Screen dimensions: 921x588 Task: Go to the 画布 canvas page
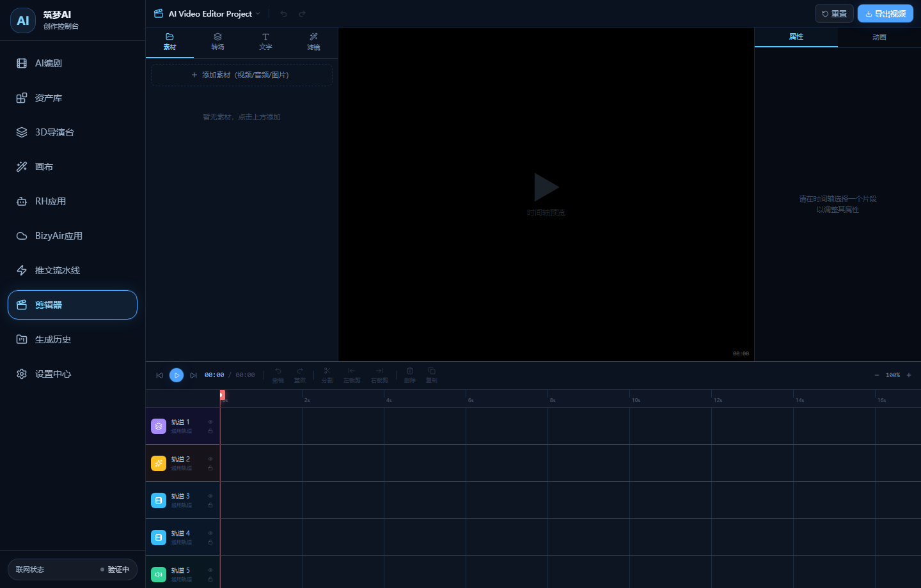click(x=72, y=167)
